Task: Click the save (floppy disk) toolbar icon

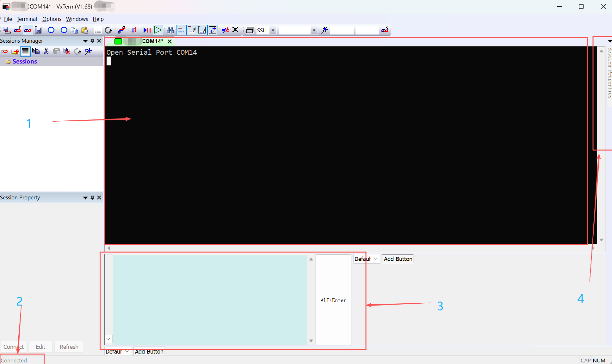Action: [38, 30]
